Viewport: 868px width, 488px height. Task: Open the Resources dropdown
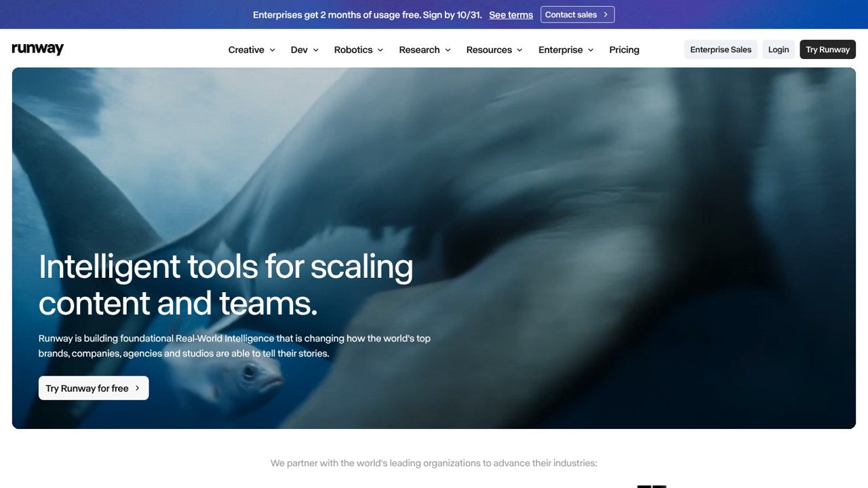point(494,49)
